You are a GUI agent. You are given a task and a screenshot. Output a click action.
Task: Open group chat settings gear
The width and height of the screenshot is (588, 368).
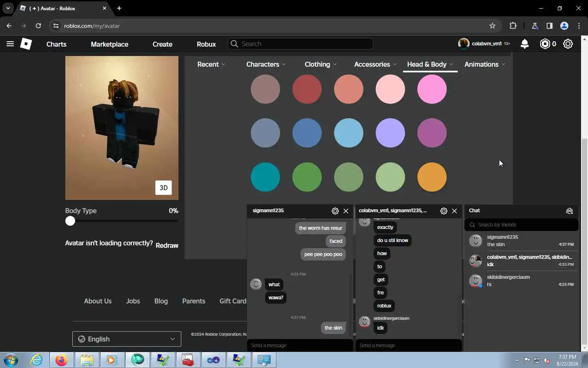(x=444, y=211)
